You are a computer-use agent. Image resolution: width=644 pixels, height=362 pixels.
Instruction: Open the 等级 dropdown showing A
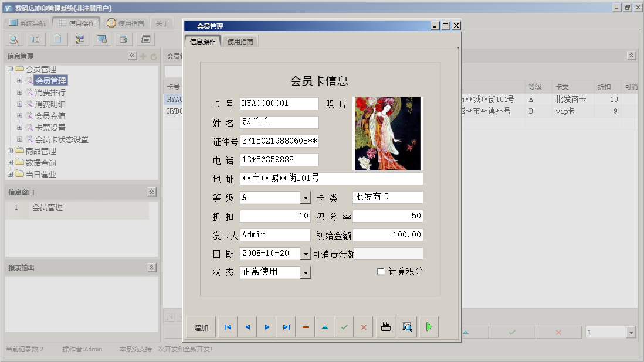[307, 197]
